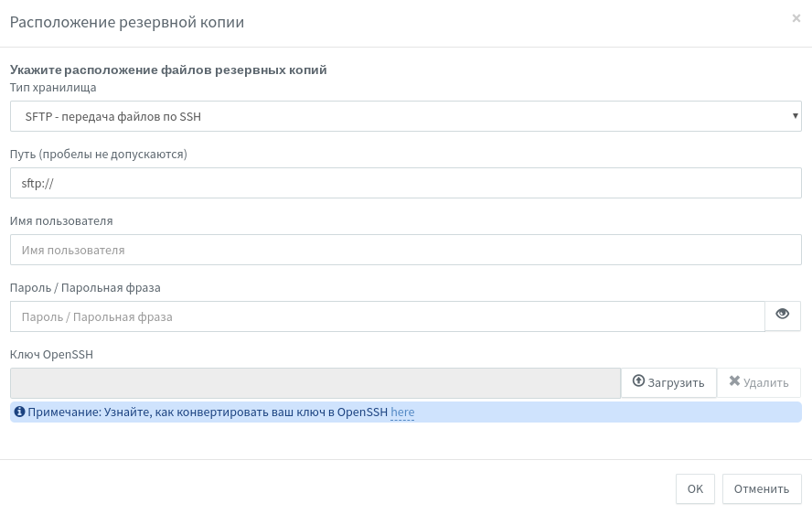
Task: Click the greyed-out Ключ OpenSSH field
Action: [315, 383]
